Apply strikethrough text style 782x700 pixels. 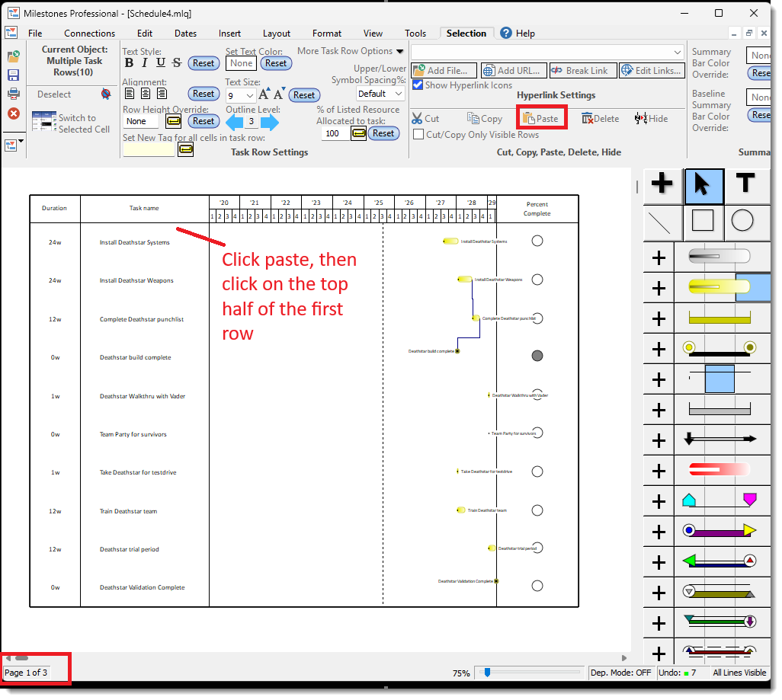177,63
